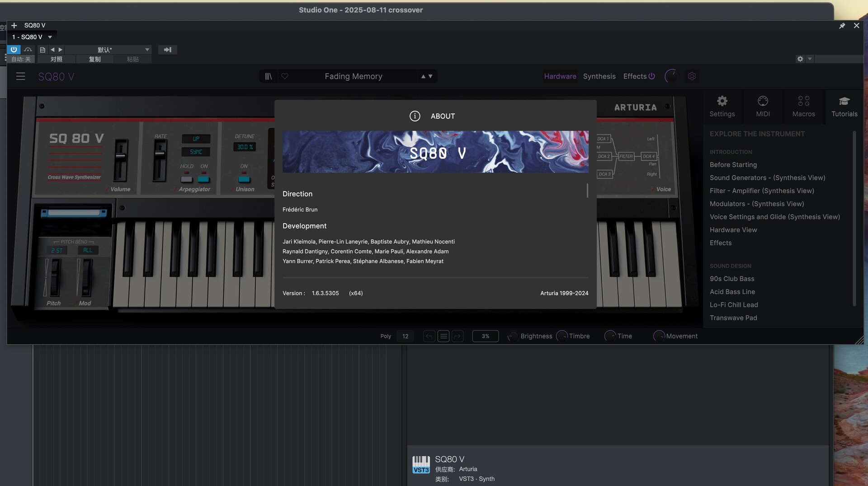Select the next preset with the down arrow
Screen dimensions: 868x486
[x=430, y=76]
